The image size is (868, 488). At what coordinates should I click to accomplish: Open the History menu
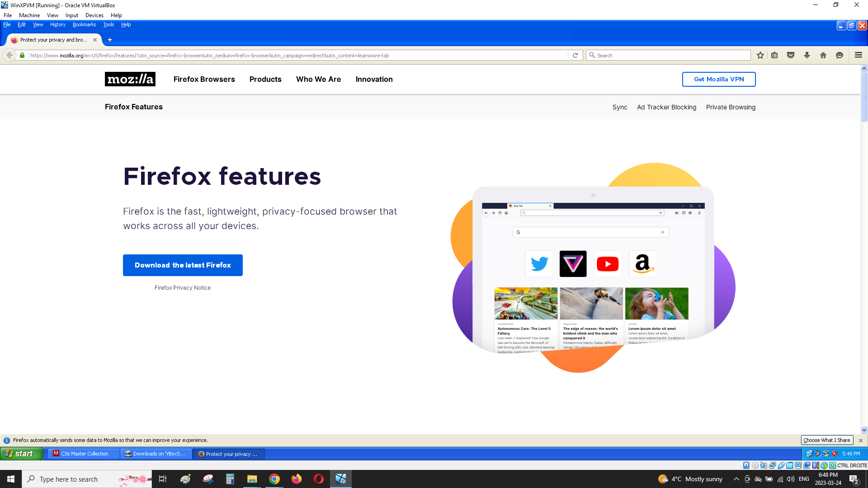click(58, 24)
